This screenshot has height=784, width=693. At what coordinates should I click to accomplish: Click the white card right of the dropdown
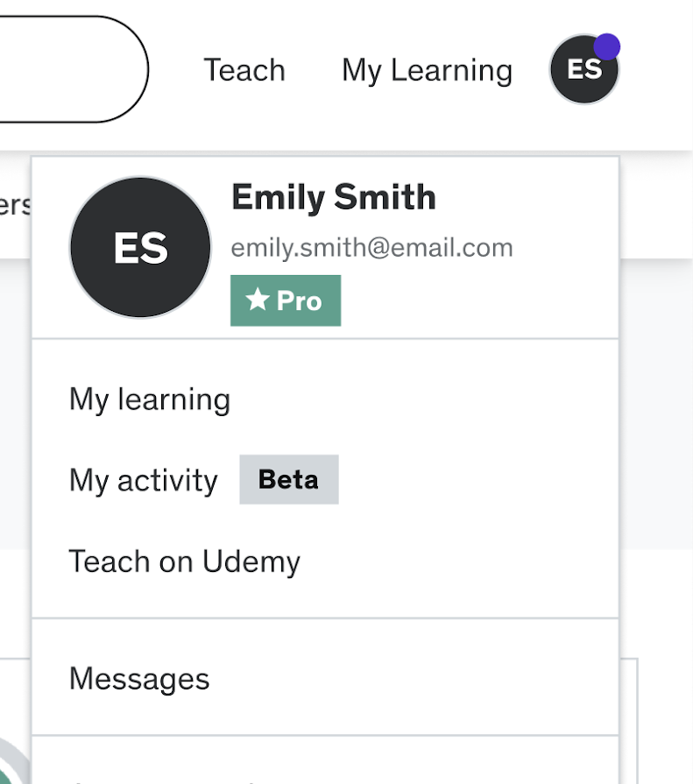(628, 718)
